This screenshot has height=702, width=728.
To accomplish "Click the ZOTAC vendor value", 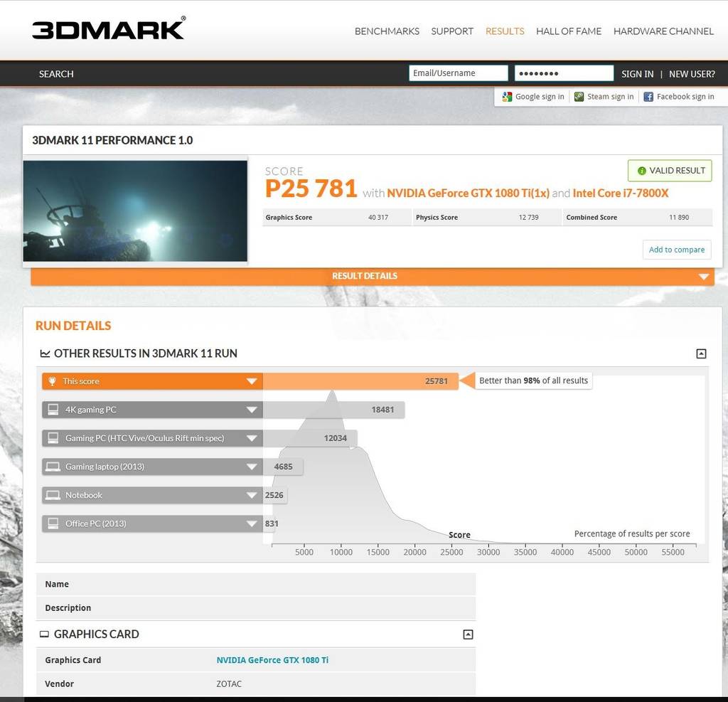I will click(229, 684).
